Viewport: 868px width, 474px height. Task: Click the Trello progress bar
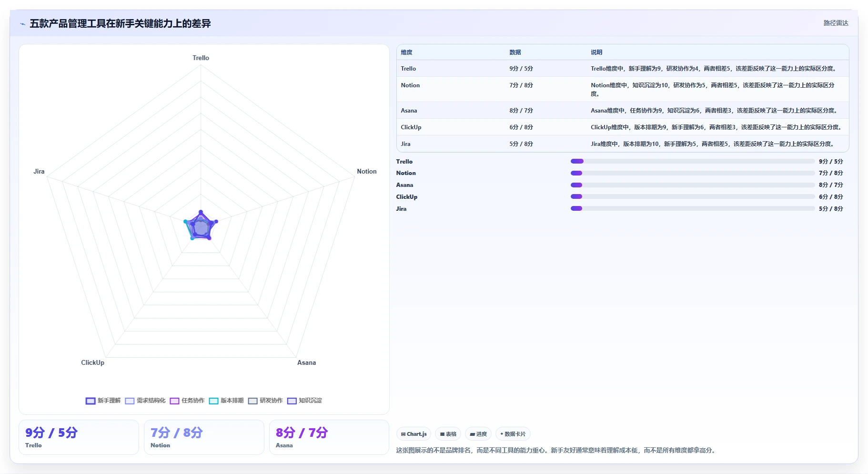(x=693, y=162)
